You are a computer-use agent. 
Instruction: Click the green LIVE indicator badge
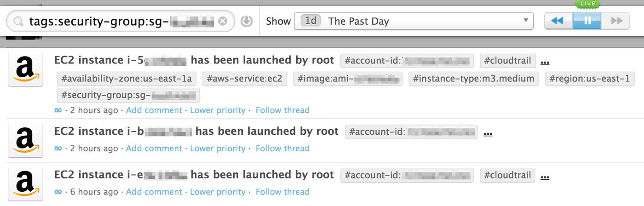pyautogui.click(x=587, y=4)
